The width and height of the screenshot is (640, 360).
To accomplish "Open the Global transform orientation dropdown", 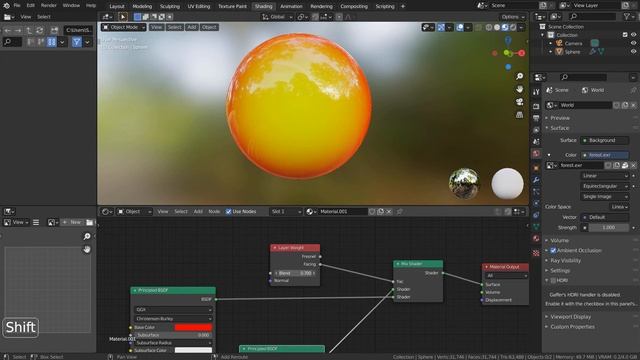I will pos(277,17).
